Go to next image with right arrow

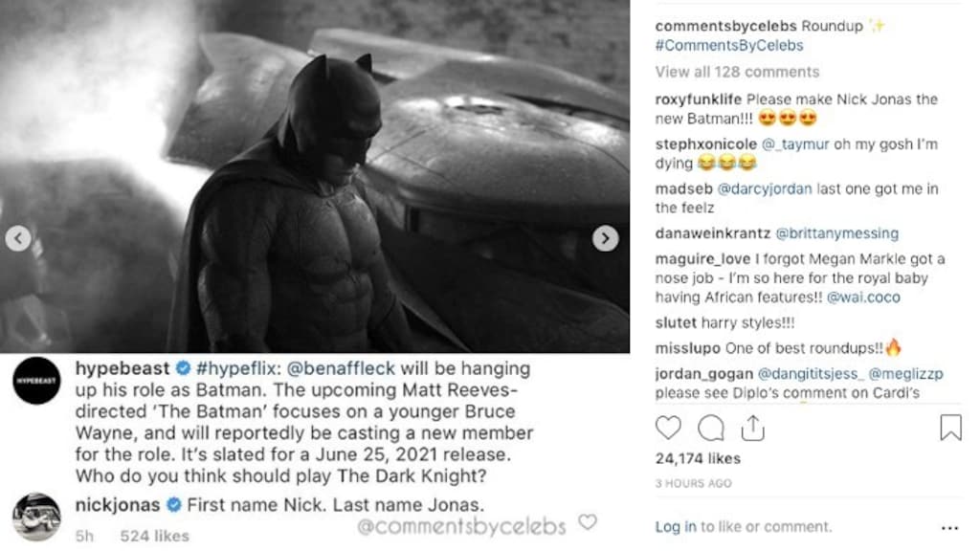[x=605, y=238]
